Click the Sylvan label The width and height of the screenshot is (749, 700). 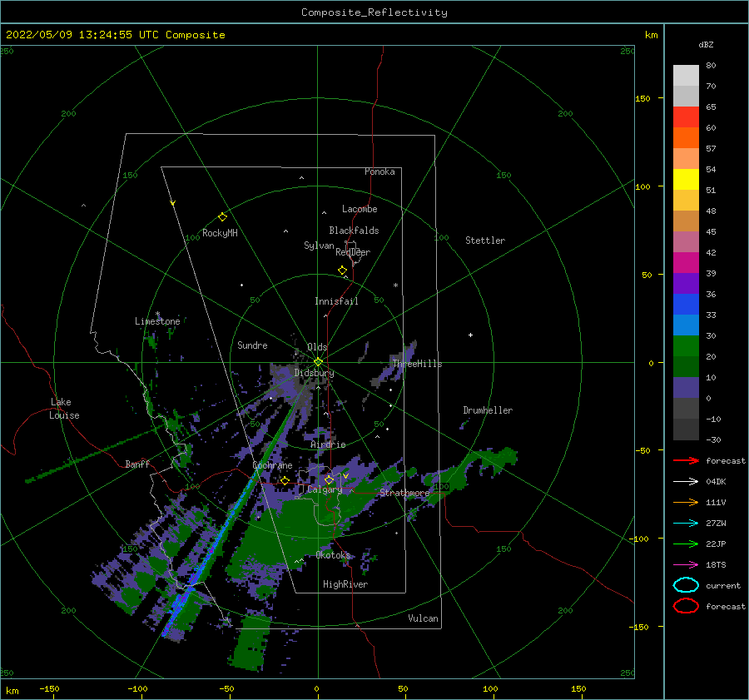pyautogui.click(x=319, y=246)
